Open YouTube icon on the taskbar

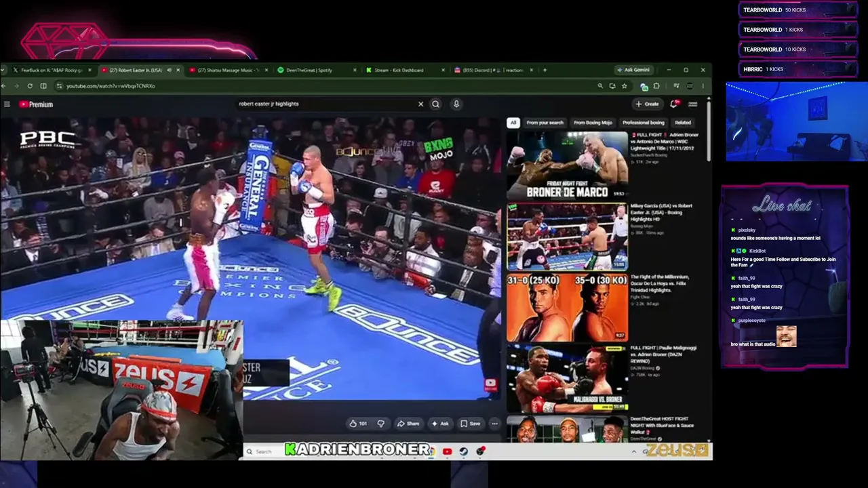(x=447, y=451)
